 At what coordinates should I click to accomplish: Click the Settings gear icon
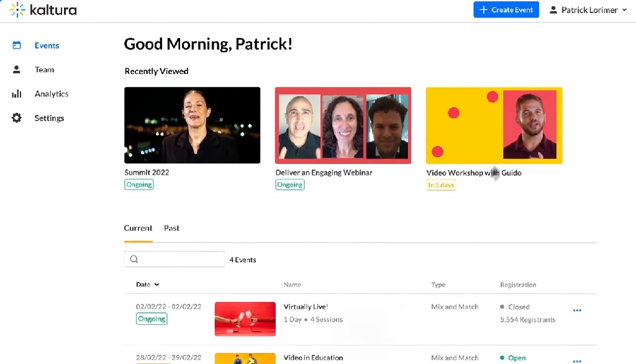point(17,118)
